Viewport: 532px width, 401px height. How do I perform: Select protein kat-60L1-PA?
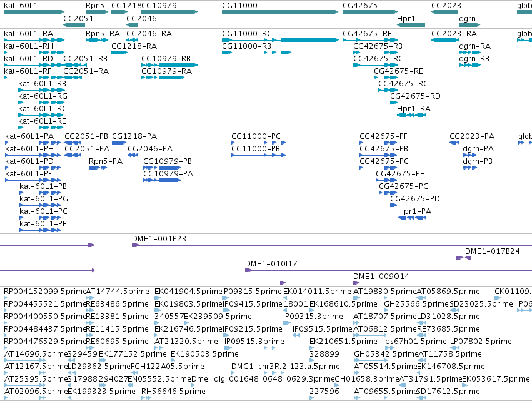pyautogui.click(x=33, y=143)
